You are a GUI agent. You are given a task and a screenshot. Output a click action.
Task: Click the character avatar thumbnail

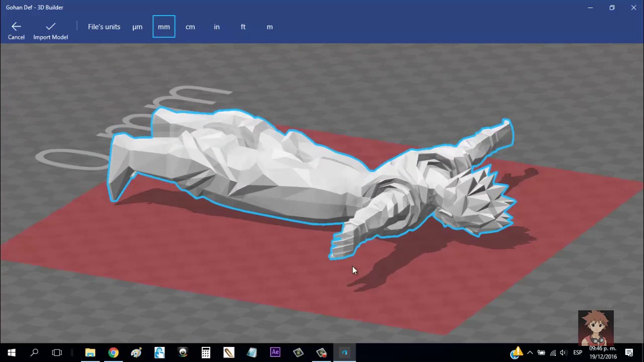point(596,327)
